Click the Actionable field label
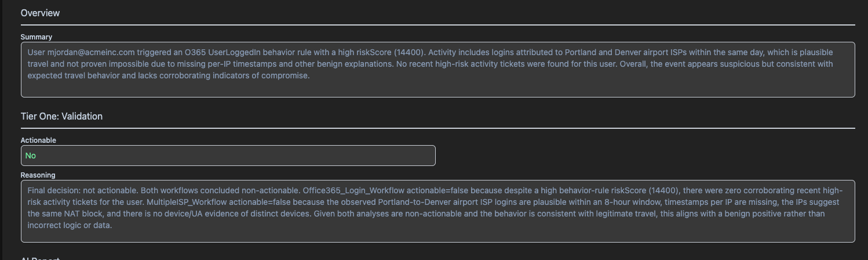 38,140
